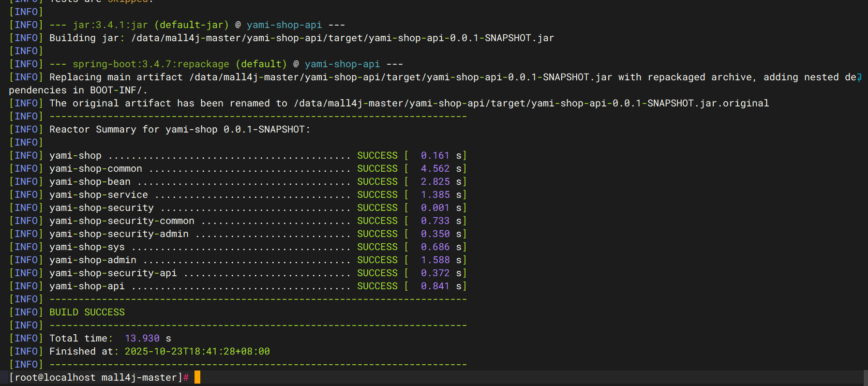Click the yami-shop-security-common module name

point(122,221)
